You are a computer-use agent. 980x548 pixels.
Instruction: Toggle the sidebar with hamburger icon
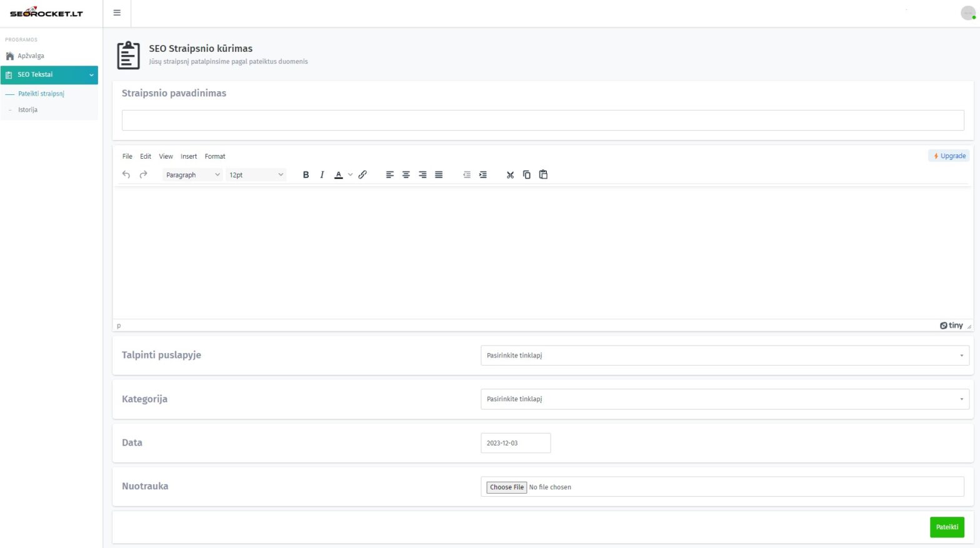coord(117,13)
